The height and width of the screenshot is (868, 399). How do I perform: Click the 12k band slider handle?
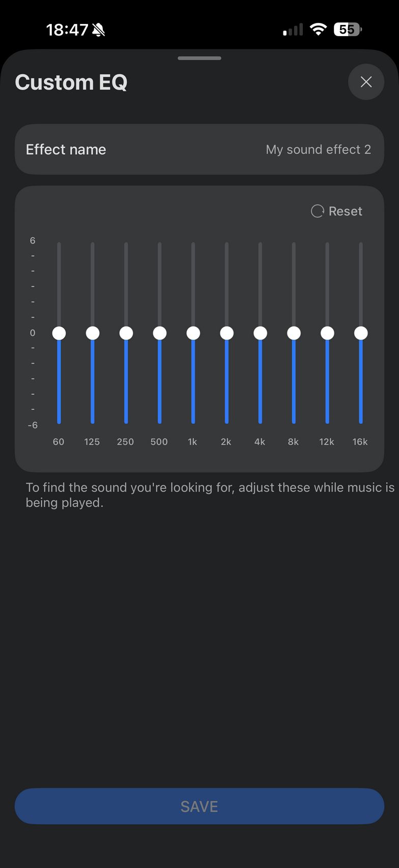pyautogui.click(x=327, y=333)
